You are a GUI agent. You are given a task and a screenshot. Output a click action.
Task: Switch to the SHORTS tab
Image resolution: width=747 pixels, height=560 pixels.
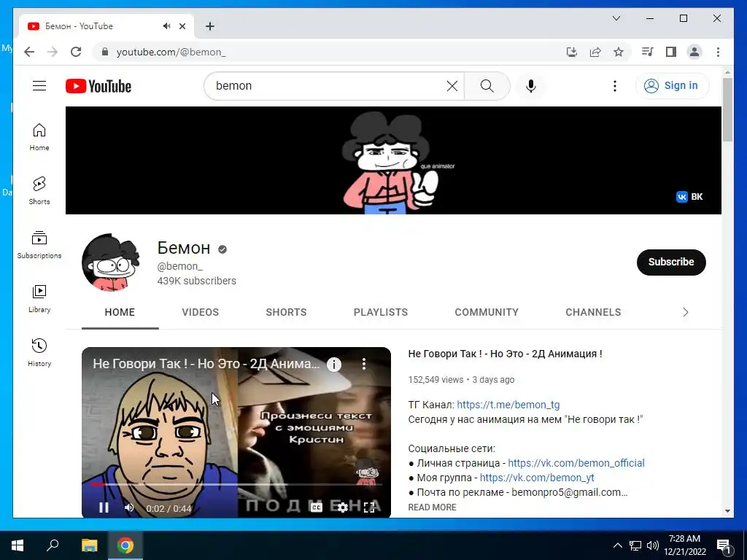(x=286, y=312)
